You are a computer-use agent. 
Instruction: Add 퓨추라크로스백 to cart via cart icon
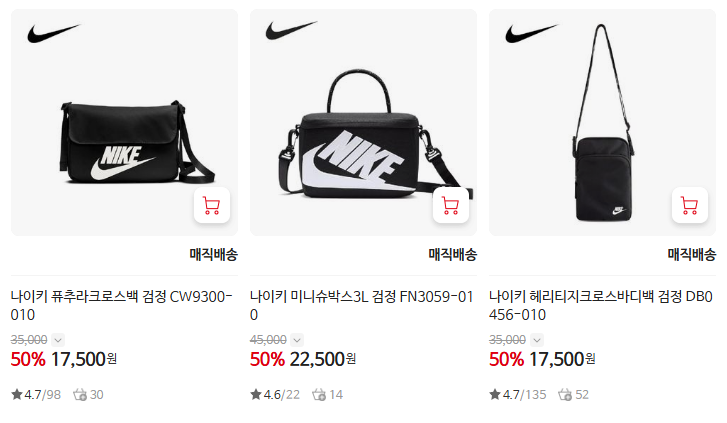point(212,205)
